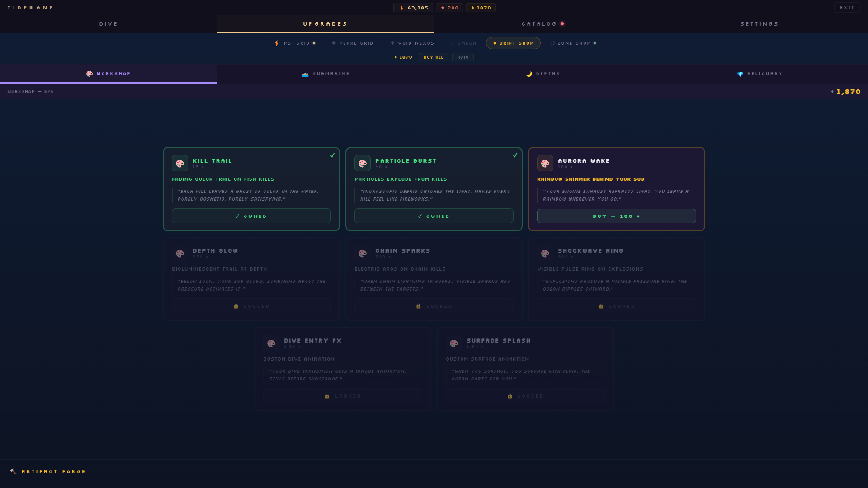Screen dimensions: 868x488
Task: Click the Dive Entry FX lock icon
Action: [327, 396]
